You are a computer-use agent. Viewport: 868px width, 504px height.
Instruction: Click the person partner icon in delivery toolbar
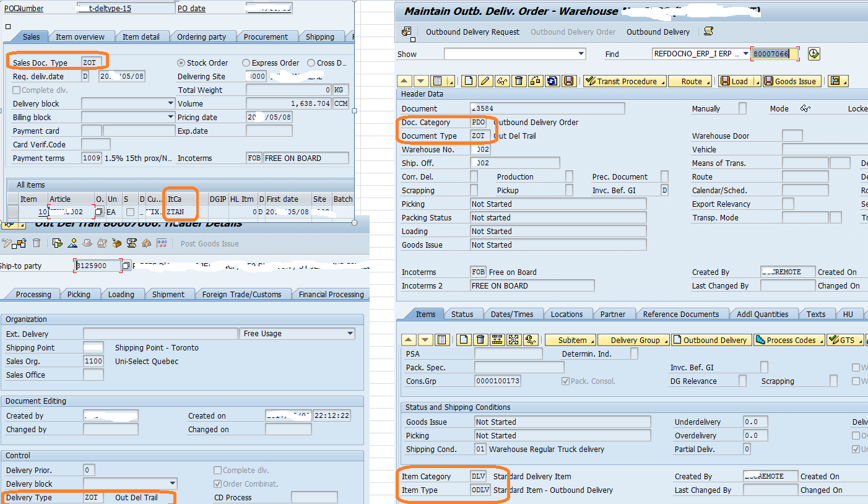[x=73, y=243]
